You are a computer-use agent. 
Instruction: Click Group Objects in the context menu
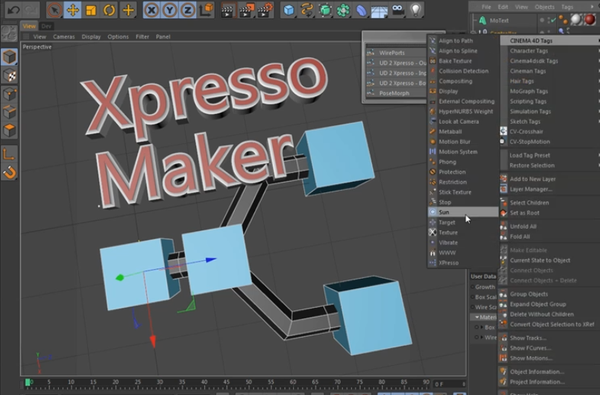click(x=550, y=294)
